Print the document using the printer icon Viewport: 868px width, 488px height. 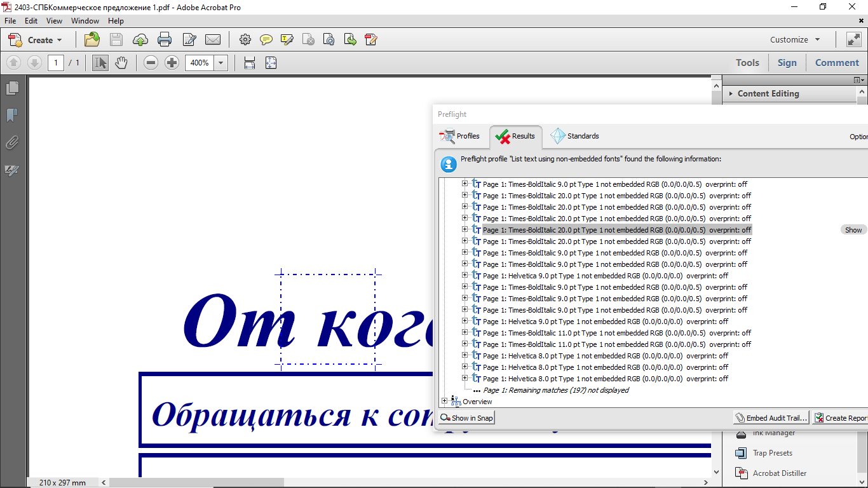coord(165,40)
